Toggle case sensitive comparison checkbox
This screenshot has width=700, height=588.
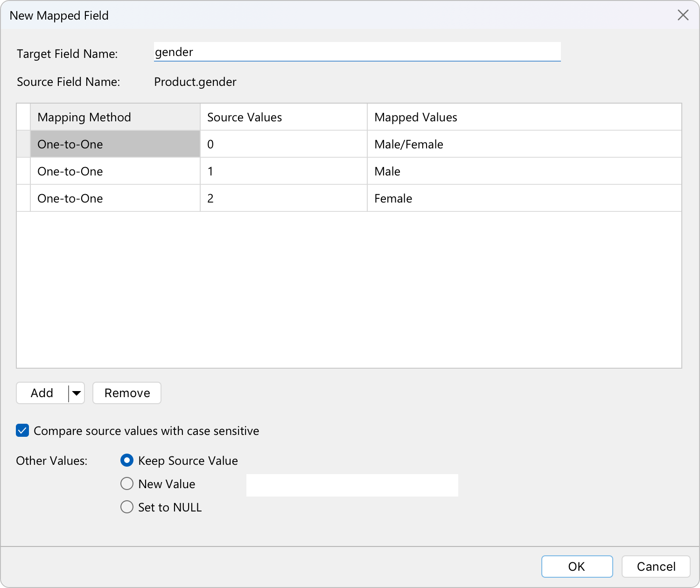pyautogui.click(x=22, y=431)
